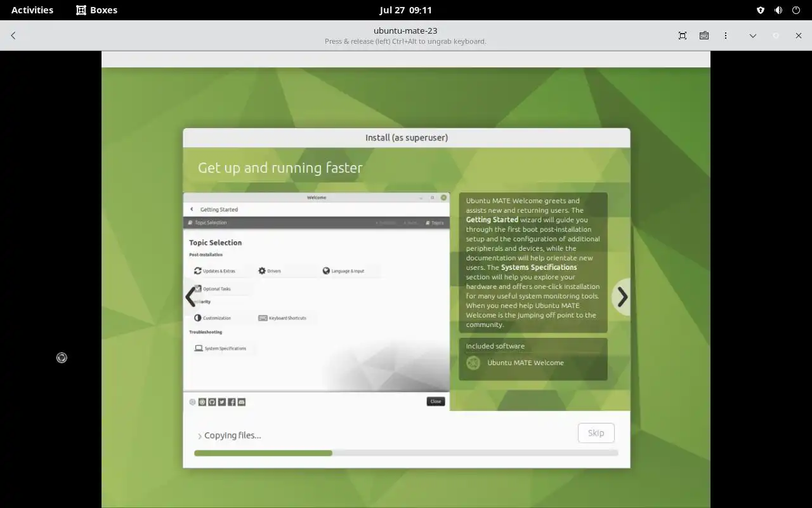Click the bold 'Getting Started' text in description
The height and width of the screenshot is (508, 812).
click(492, 220)
